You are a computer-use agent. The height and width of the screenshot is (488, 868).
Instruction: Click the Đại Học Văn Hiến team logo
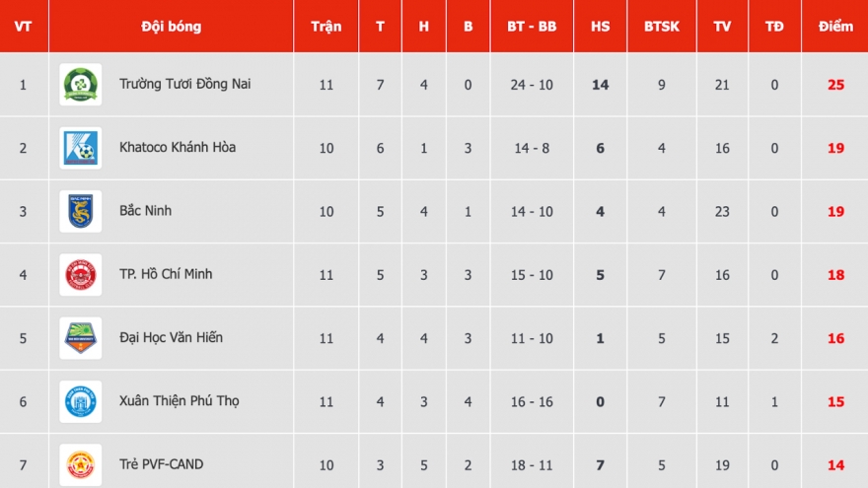coord(80,338)
